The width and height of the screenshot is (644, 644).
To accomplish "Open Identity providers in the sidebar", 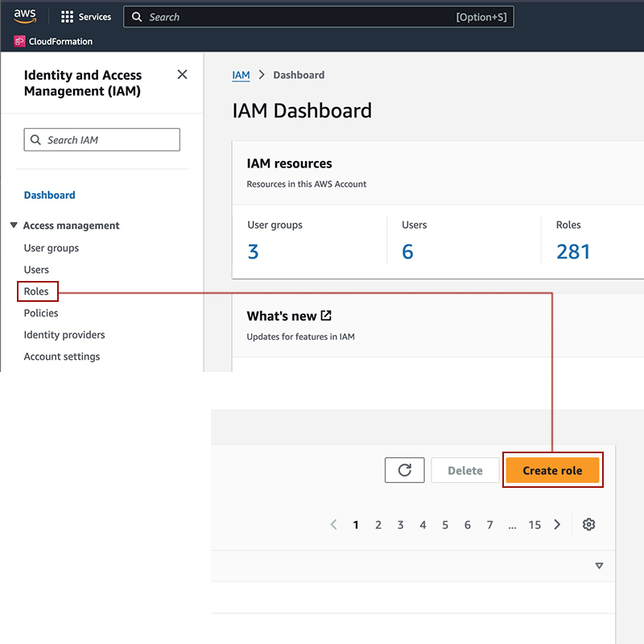I will [x=64, y=335].
